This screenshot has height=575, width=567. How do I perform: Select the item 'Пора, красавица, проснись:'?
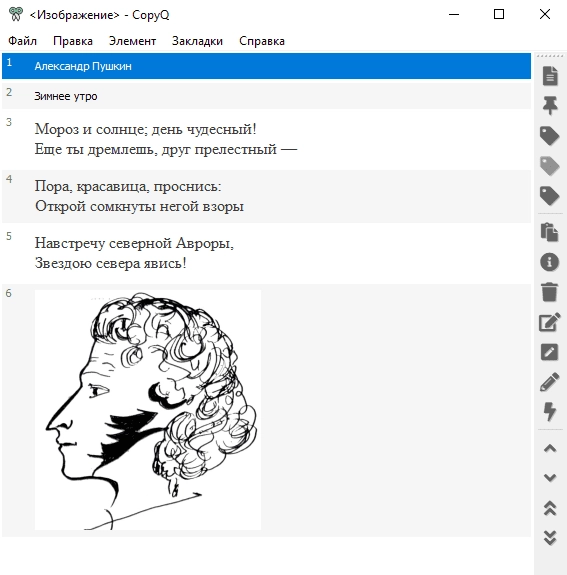(266, 196)
